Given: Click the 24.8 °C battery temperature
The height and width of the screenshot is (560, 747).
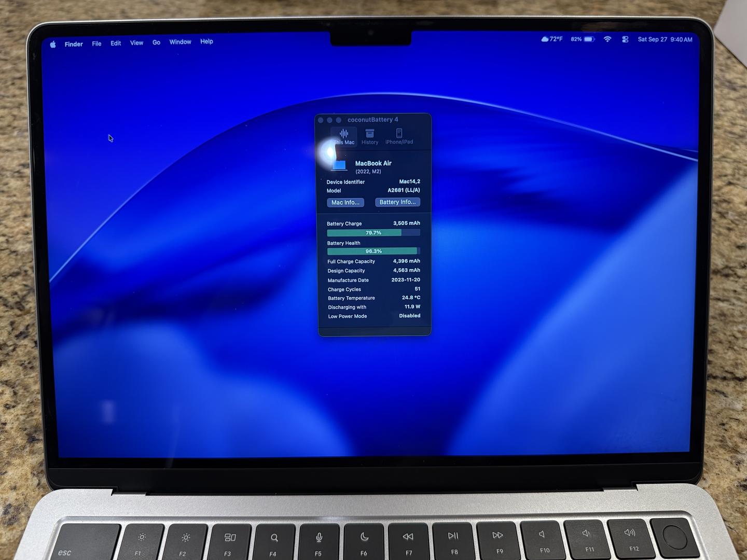Looking at the screenshot, I should pyautogui.click(x=411, y=298).
